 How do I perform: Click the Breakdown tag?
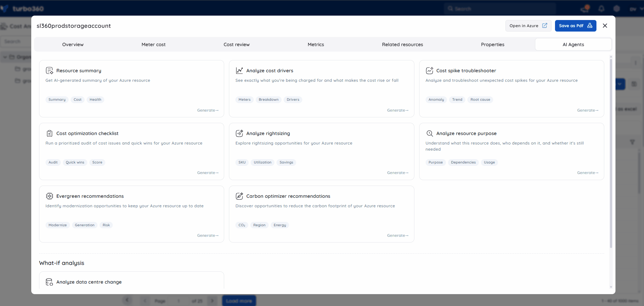pyautogui.click(x=269, y=100)
